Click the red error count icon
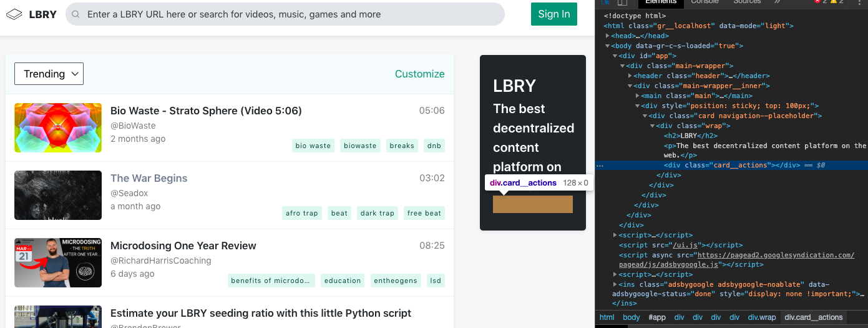 click(817, 2)
